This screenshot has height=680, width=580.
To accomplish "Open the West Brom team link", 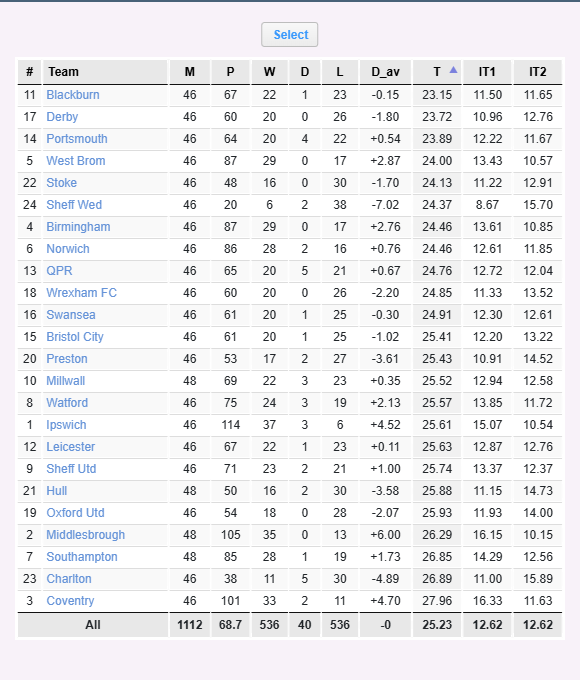I will [x=76, y=160].
